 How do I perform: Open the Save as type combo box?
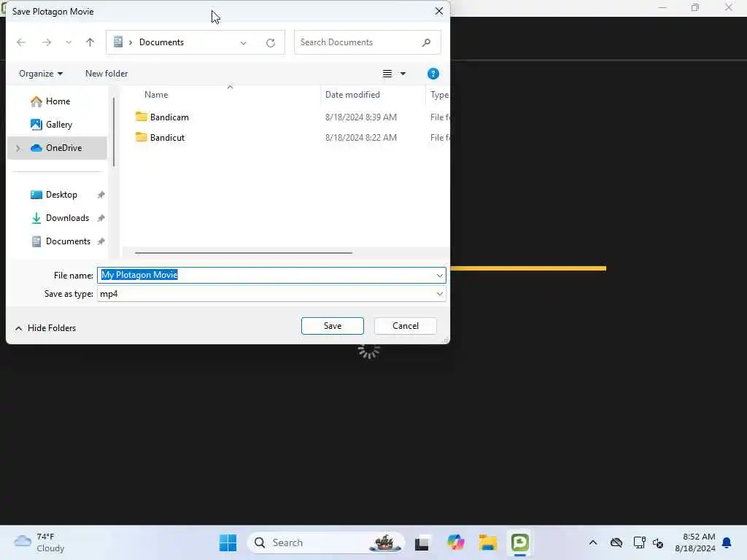271,294
